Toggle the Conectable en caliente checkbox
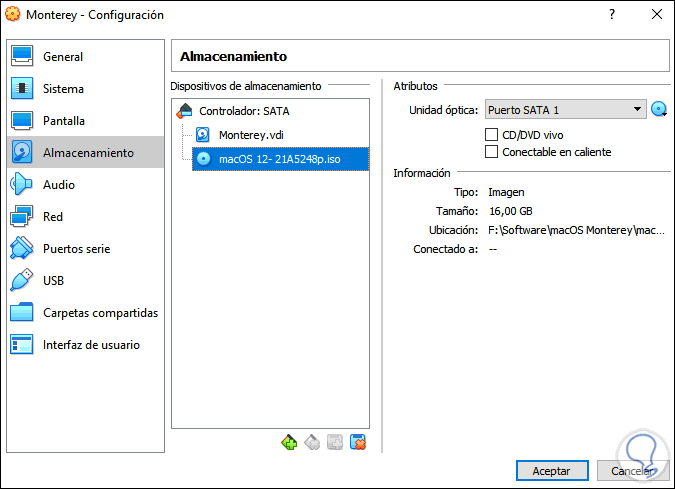Viewport: 675px width, 489px height. tap(491, 152)
